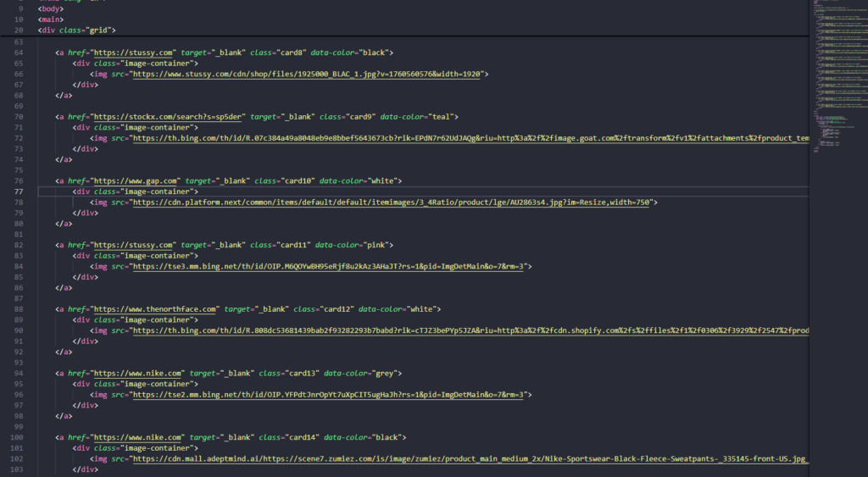Select line 64 via its line number
Viewport: 868px width, 477px height.
(x=19, y=53)
